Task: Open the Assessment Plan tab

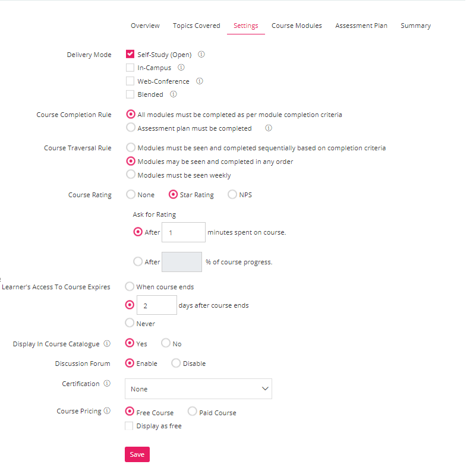Action: [361, 26]
